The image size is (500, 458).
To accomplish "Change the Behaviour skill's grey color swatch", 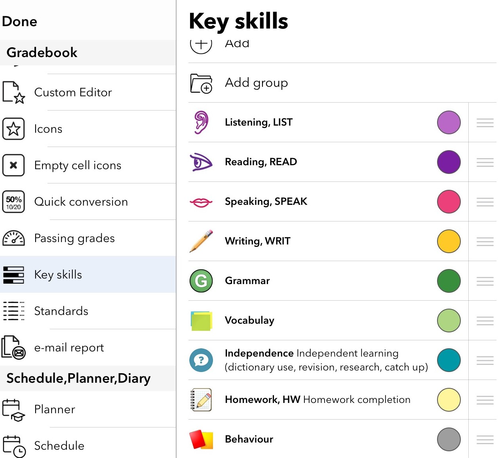I will [449, 439].
